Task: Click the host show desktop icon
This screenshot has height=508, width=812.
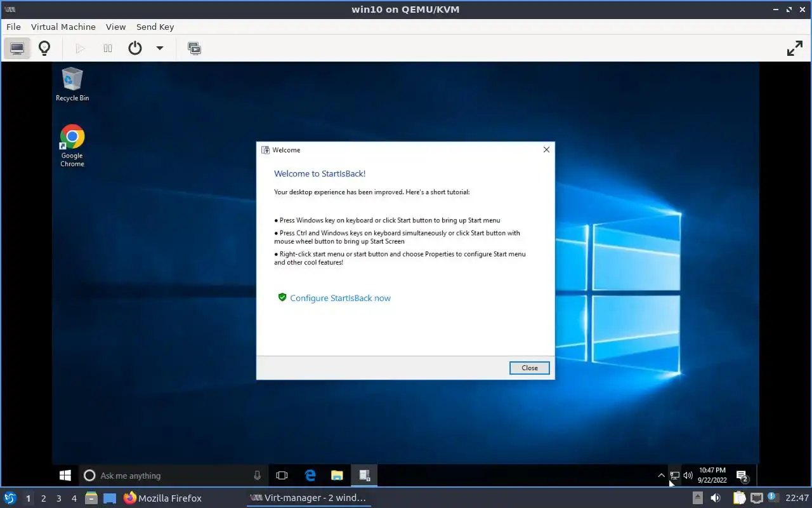Action: [110, 498]
